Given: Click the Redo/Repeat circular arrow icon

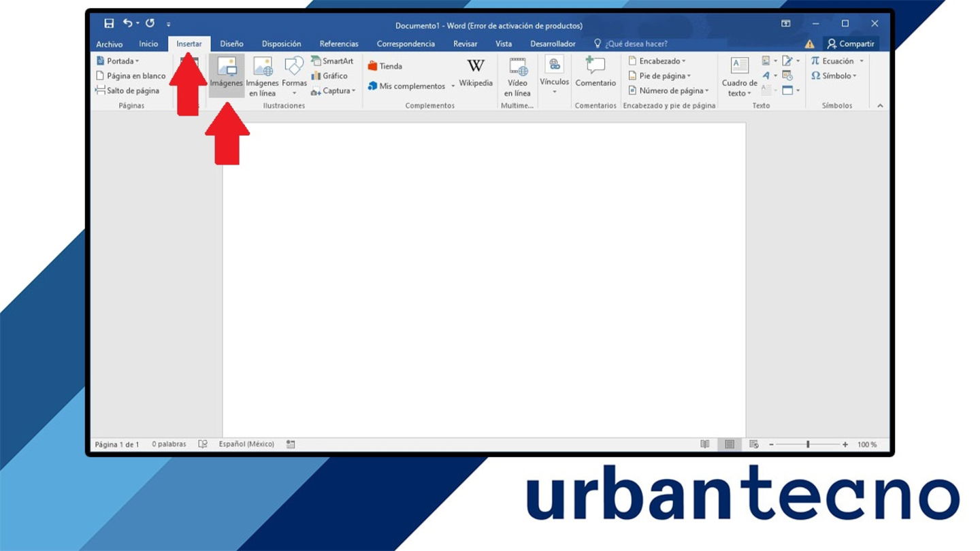Looking at the screenshot, I should 150,23.
